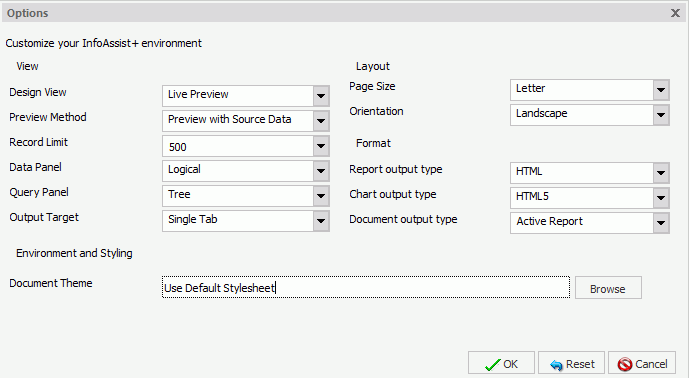Click the Browse button
Viewport: 689px width, 378px height.
pos(608,288)
